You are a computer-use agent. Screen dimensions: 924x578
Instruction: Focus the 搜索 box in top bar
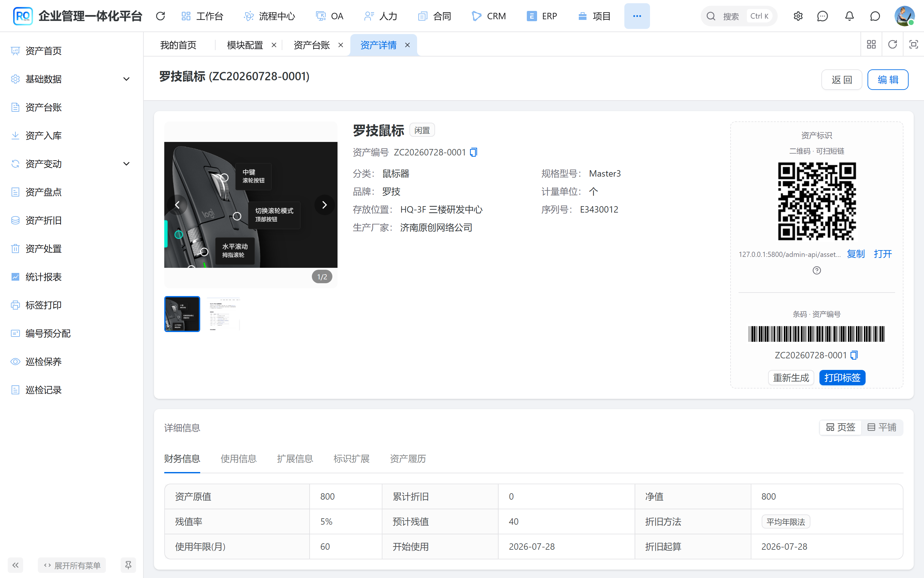[739, 16]
